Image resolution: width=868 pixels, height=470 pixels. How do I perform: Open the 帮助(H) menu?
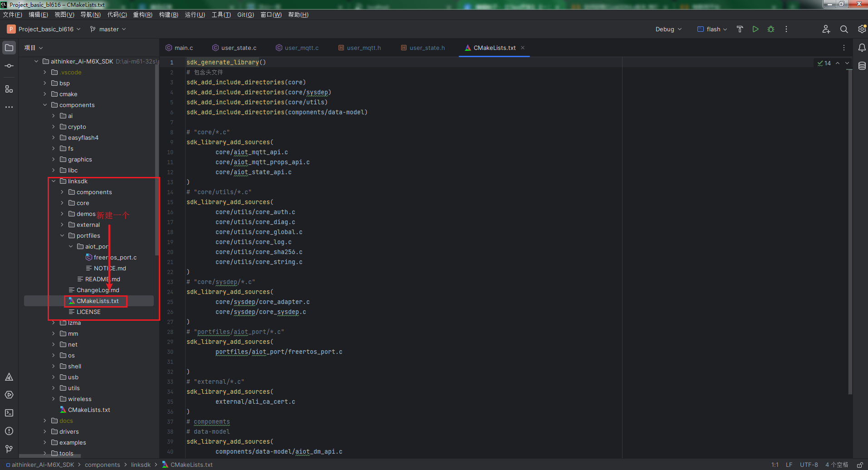[x=298, y=15]
